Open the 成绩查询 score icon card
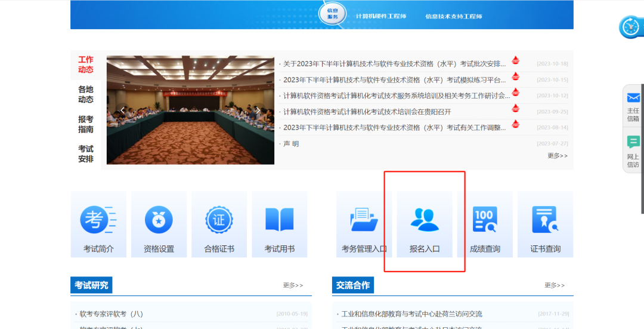The width and height of the screenshot is (644, 329). pyautogui.click(x=485, y=224)
